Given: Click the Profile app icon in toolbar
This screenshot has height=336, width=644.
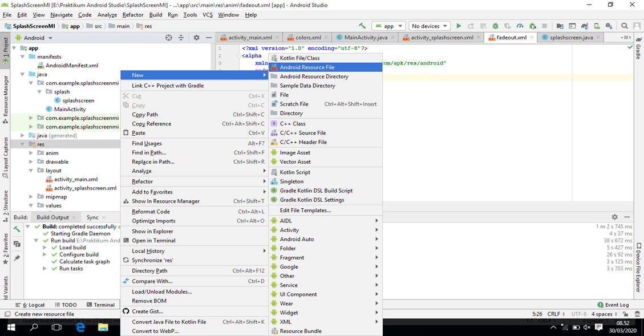Looking at the screenshot, I should 520,26.
